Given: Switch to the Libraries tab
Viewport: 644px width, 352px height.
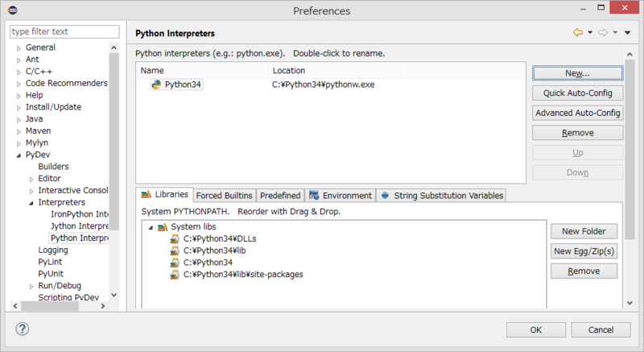Looking at the screenshot, I should click(164, 194).
